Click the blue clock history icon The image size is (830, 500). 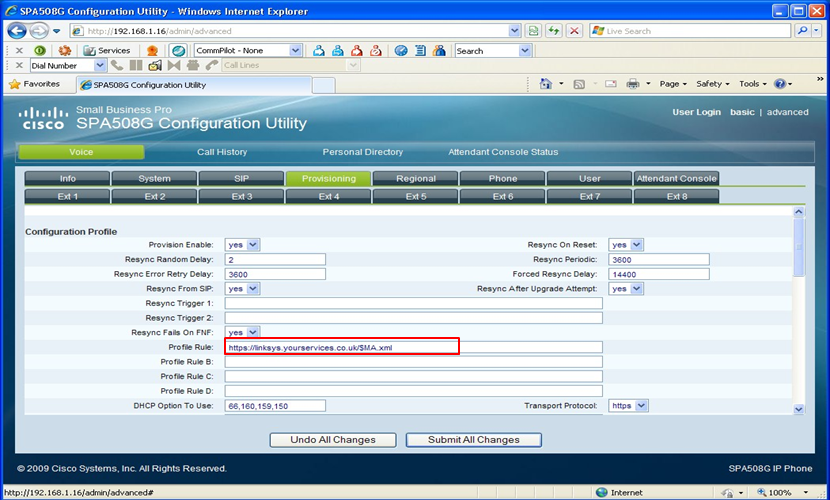coord(401,51)
